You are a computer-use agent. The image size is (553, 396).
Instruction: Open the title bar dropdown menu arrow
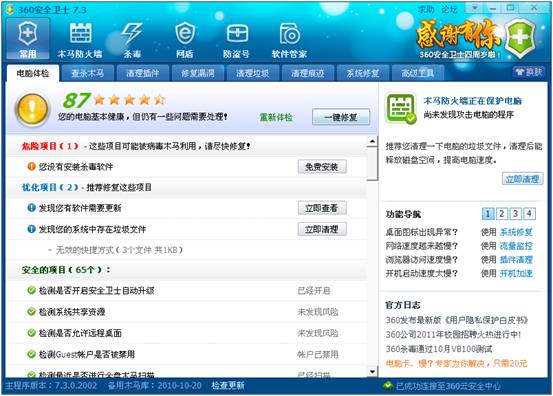click(x=475, y=8)
